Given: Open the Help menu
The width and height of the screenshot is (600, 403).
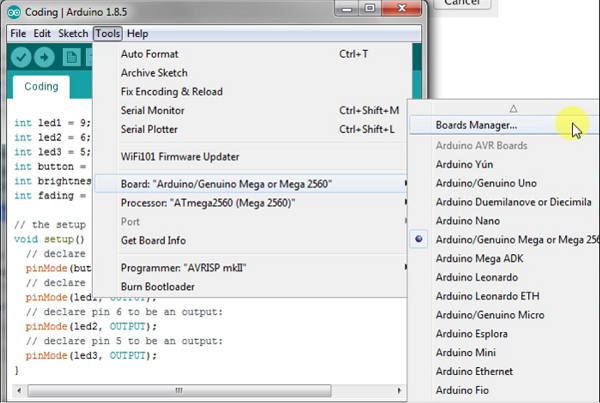Looking at the screenshot, I should pos(137,34).
